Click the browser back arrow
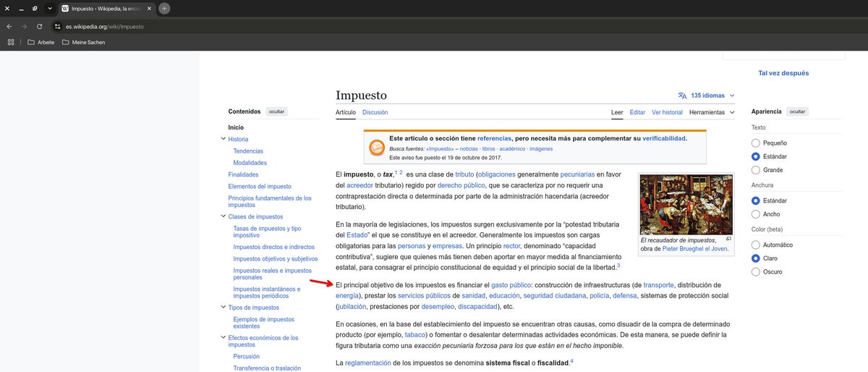 point(9,26)
